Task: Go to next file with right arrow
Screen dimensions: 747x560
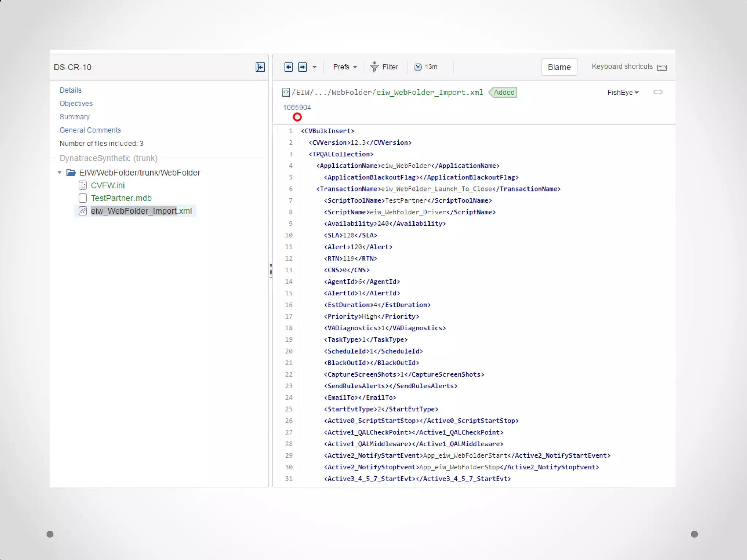Action: click(302, 67)
